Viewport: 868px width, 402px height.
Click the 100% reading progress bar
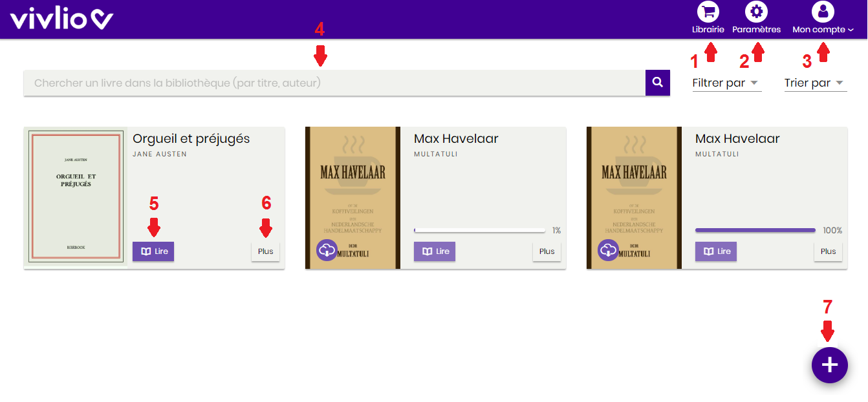tap(755, 230)
